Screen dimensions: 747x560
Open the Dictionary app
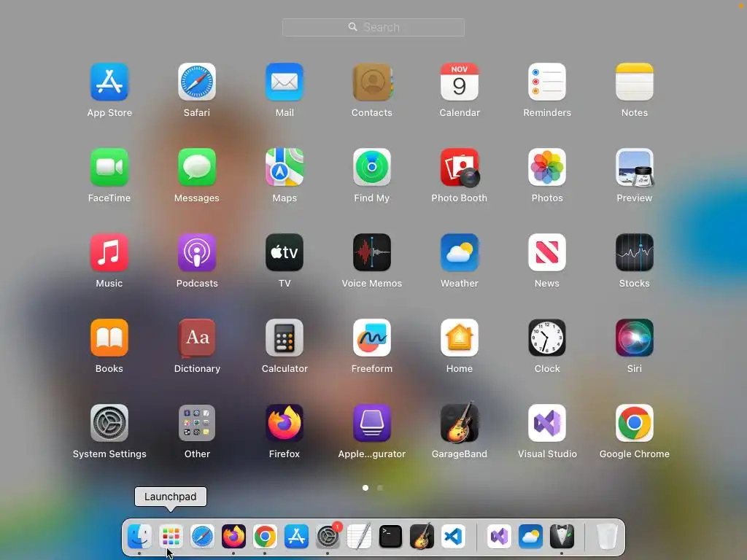coord(197,338)
